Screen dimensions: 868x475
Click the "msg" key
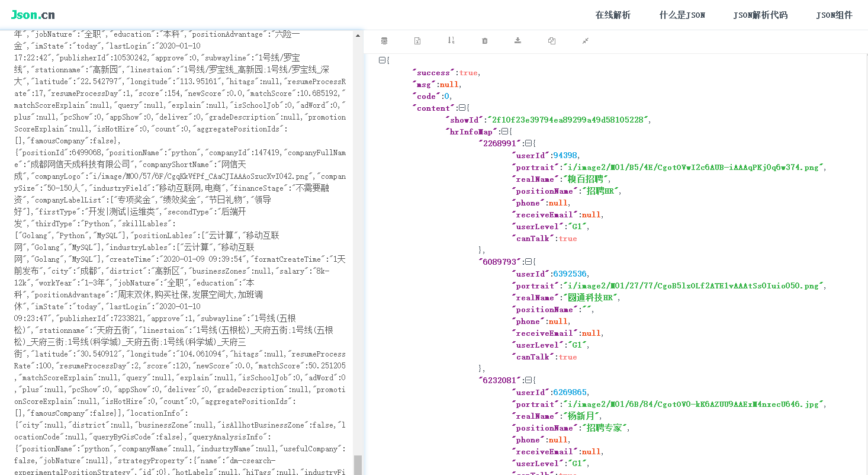pos(424,85)
